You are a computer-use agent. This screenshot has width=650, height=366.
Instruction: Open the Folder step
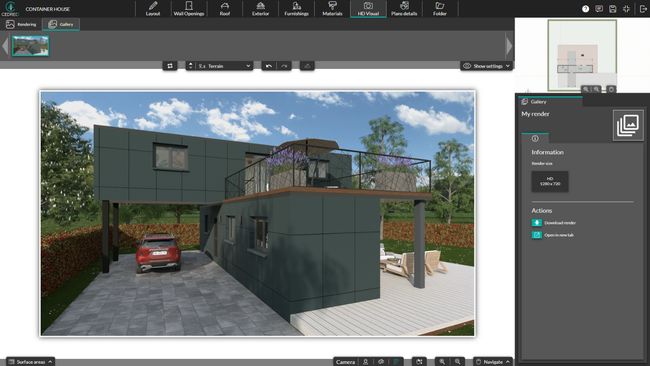[440, 9]
